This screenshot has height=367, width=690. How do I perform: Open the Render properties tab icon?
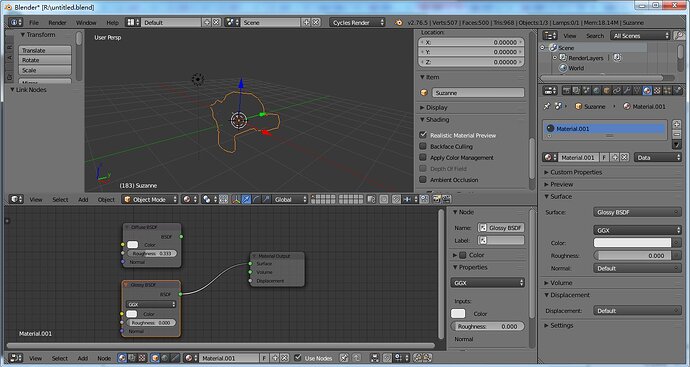point(566,90)
